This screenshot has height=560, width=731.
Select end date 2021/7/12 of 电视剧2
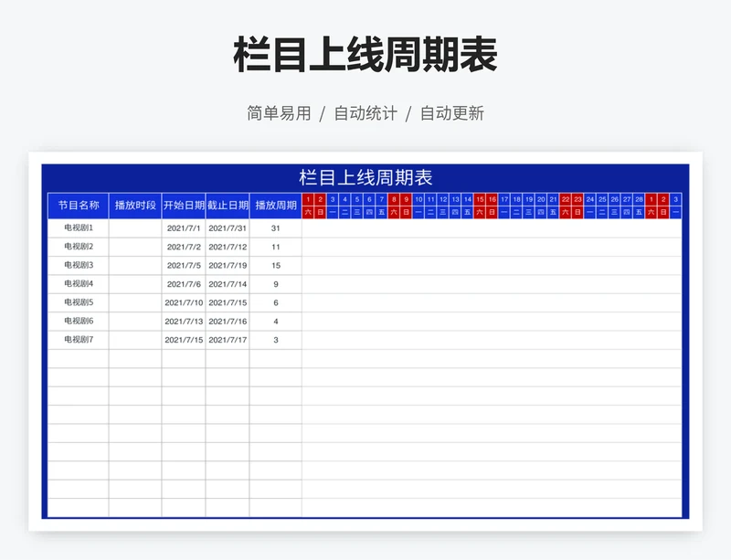click(228, 247)
